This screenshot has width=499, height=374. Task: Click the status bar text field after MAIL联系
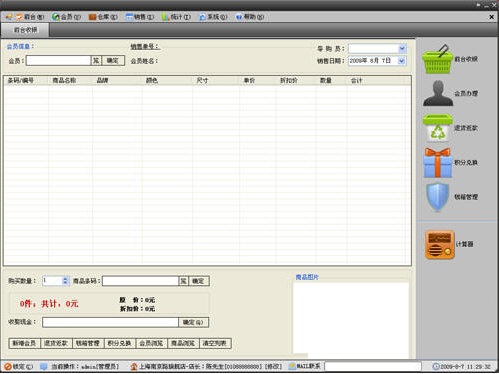click(x=373, y=367)
